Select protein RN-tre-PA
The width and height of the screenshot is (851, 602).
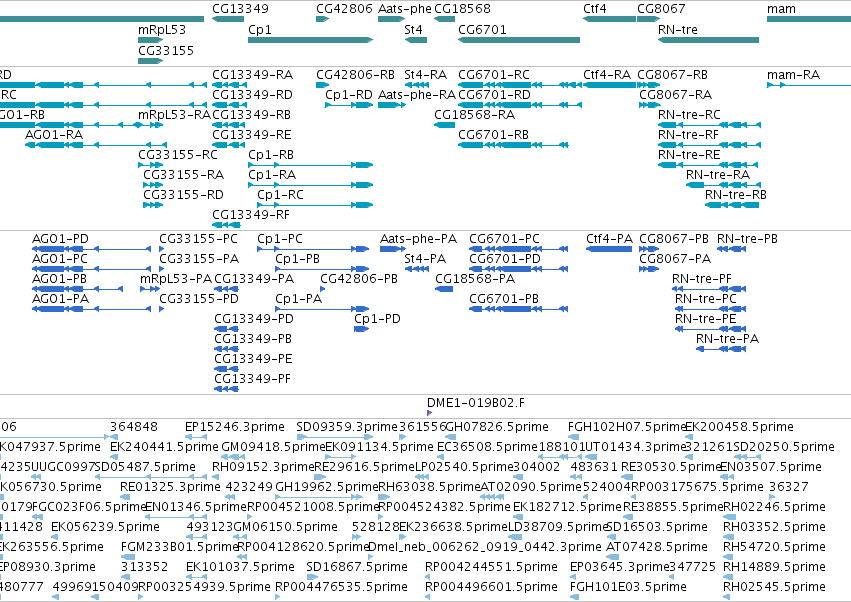[727, 339]
